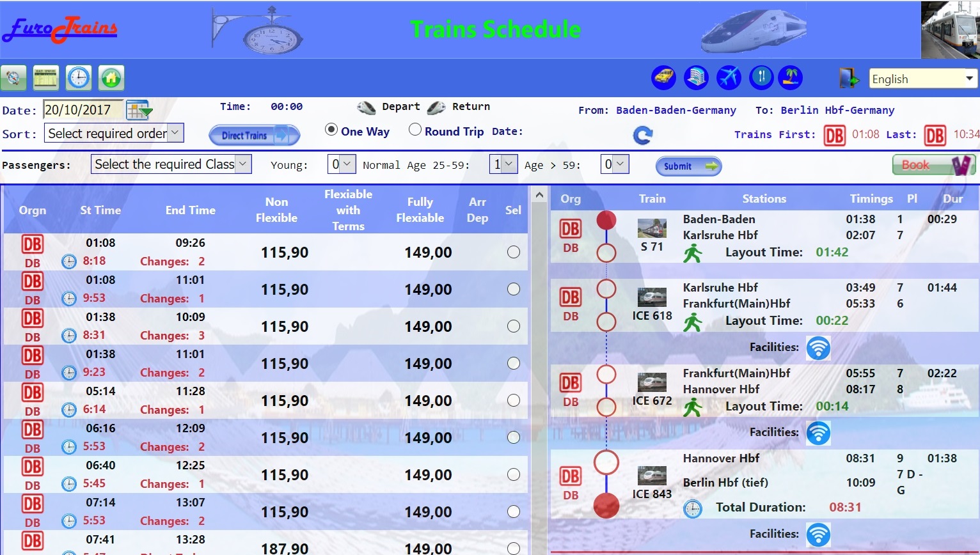
Task: Click the DB logo beside first train 01:08
Action: (834, 136)
